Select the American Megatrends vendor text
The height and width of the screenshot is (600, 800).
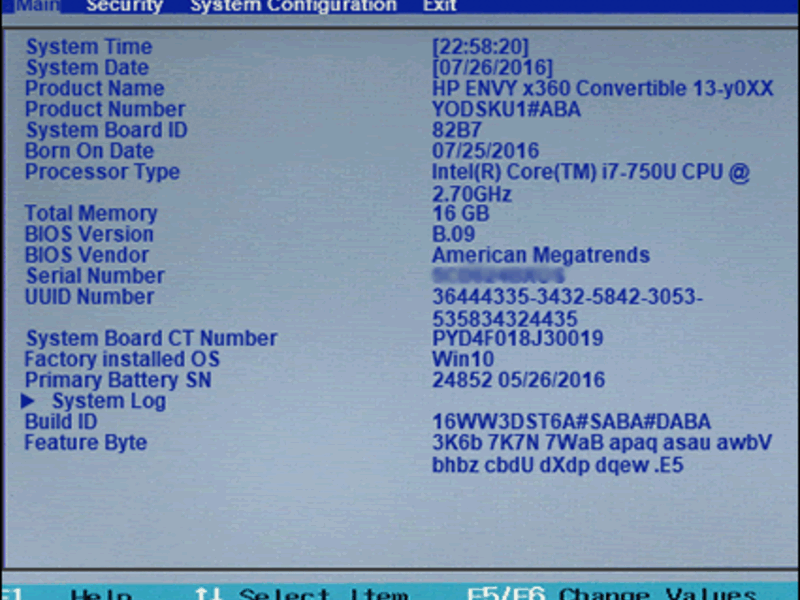point(541,256)
